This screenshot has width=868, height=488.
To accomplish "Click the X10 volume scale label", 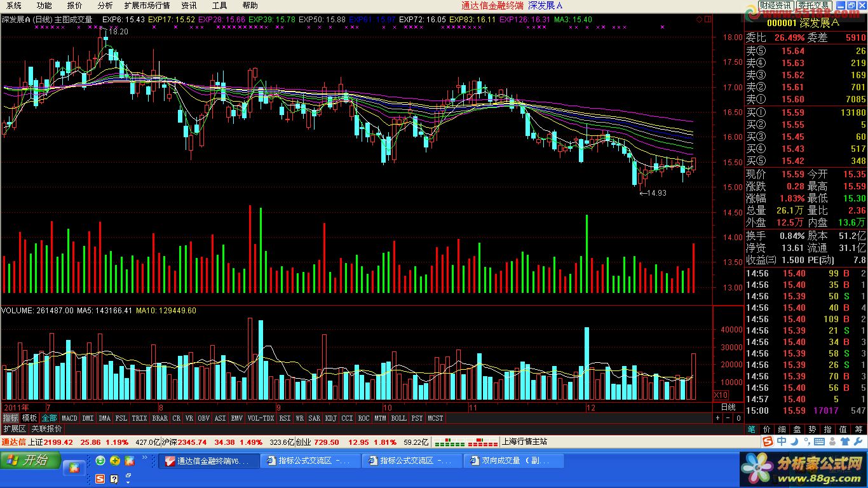I will pyautogui.click(x=721, y=395).
